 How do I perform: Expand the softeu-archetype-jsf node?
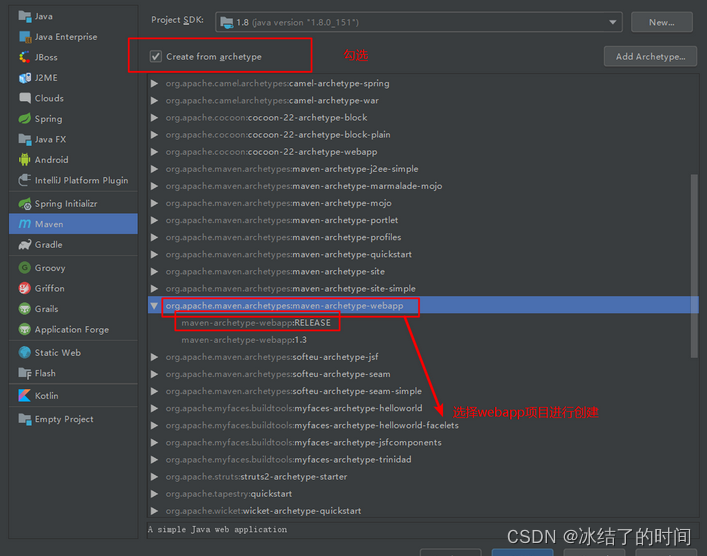coord(154,357)
